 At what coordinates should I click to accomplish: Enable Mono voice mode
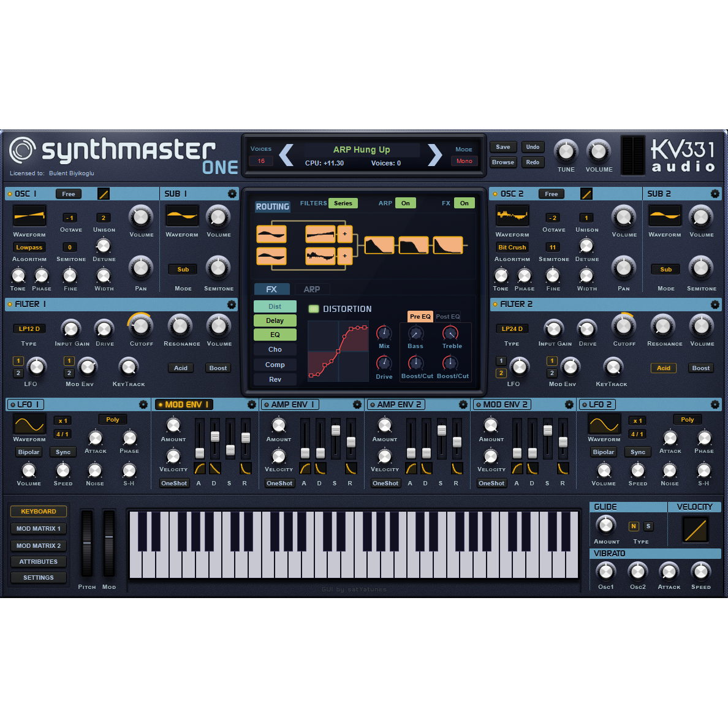[x=464, y=161]
